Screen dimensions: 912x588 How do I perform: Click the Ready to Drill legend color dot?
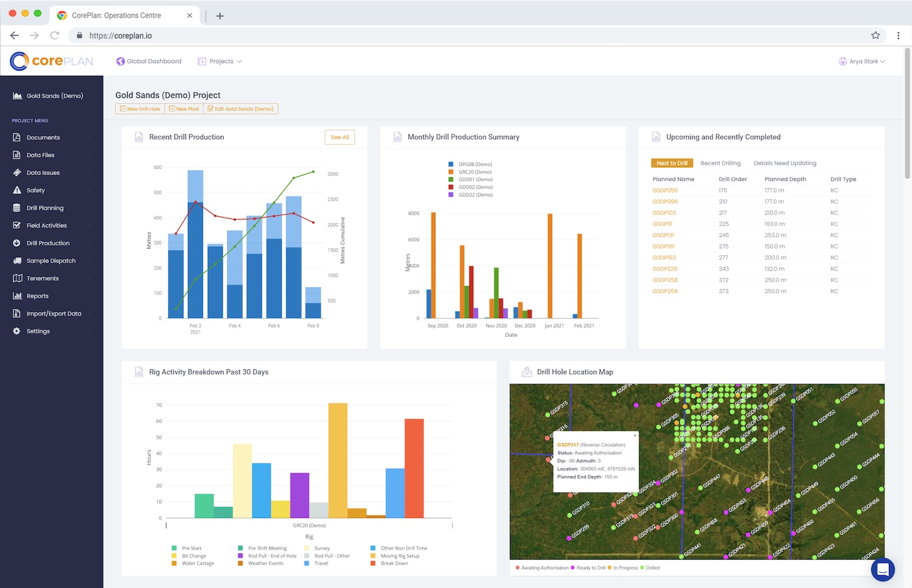click(572, 567)
